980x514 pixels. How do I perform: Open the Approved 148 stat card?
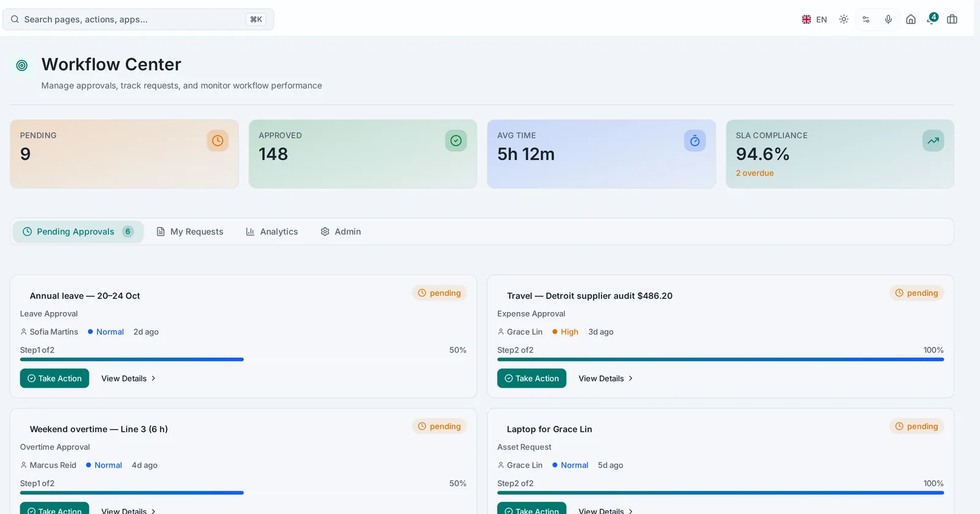pyautogui.click(x=363, y=154)
